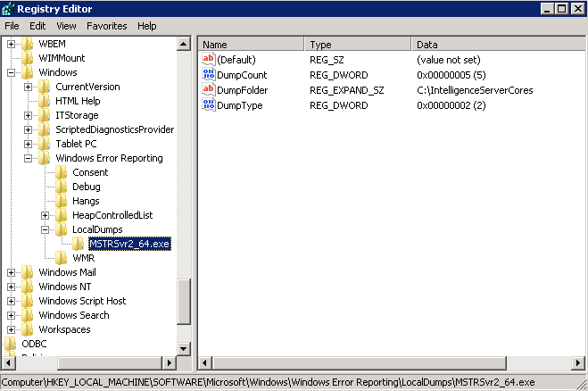
Task: Click the Type column header
Action: tap(357, 44)
